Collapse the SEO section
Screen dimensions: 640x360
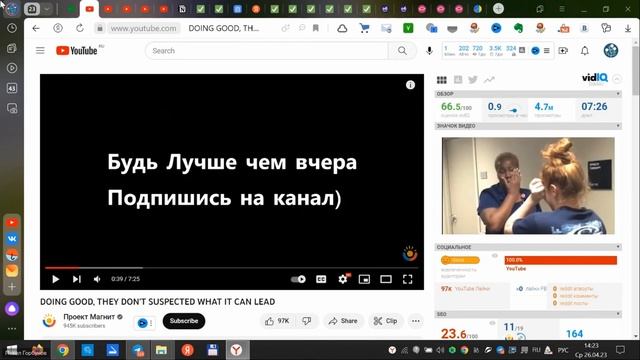coord(618,314)
